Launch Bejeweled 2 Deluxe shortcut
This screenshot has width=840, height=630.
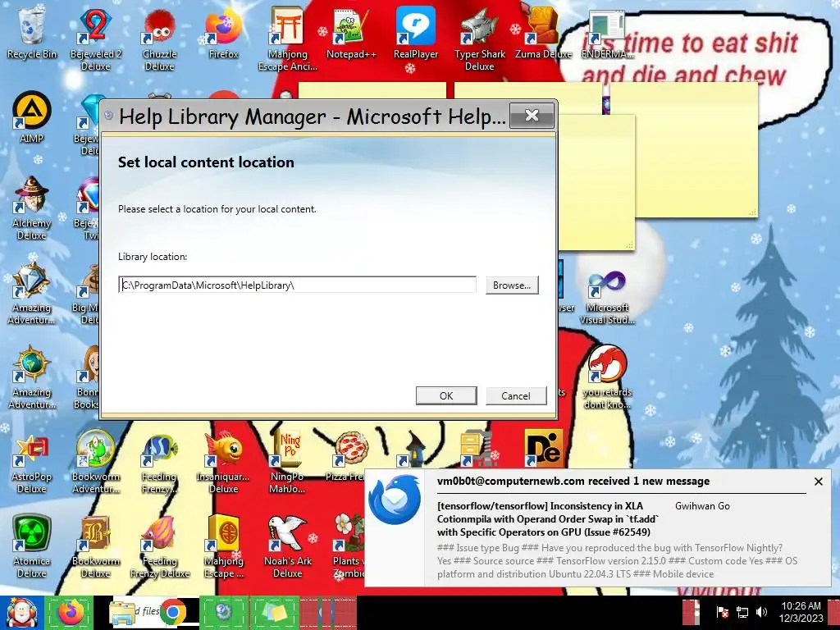pos(95,39)
